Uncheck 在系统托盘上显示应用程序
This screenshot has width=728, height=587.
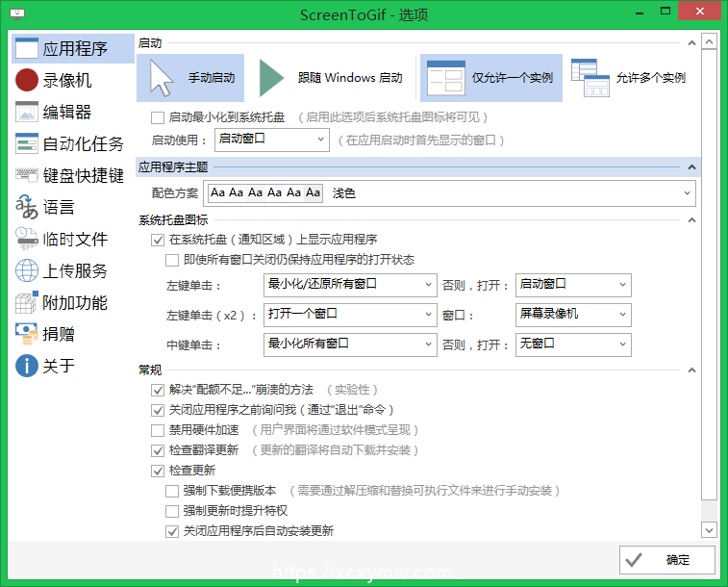pyautogui.click(x=158, y=240)
